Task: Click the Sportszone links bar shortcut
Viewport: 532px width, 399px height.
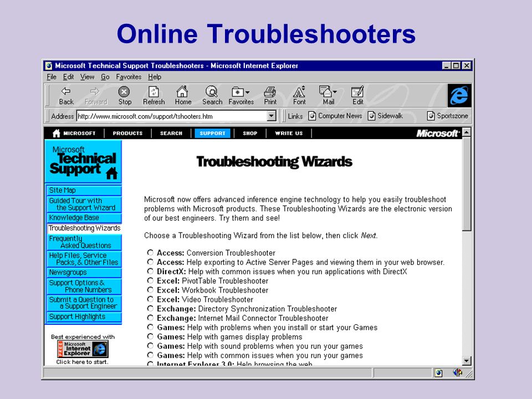Action: click(448, 116)
